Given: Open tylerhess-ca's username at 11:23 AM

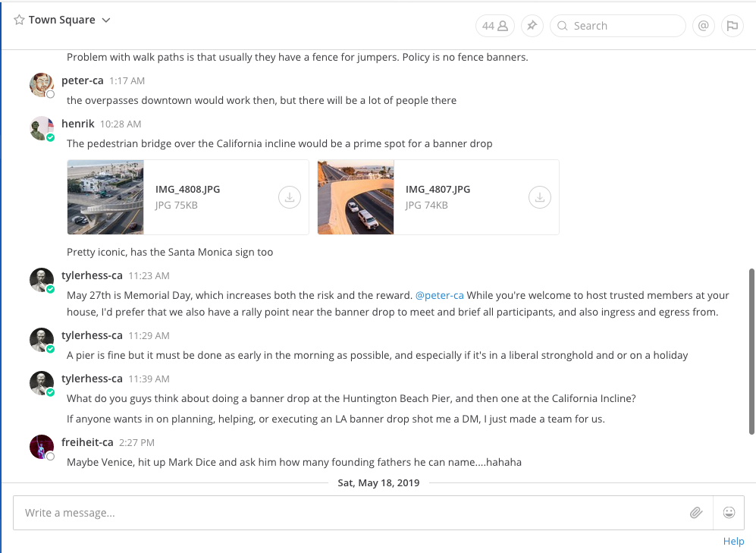Looking at the screenshot, I should point(92,275).
